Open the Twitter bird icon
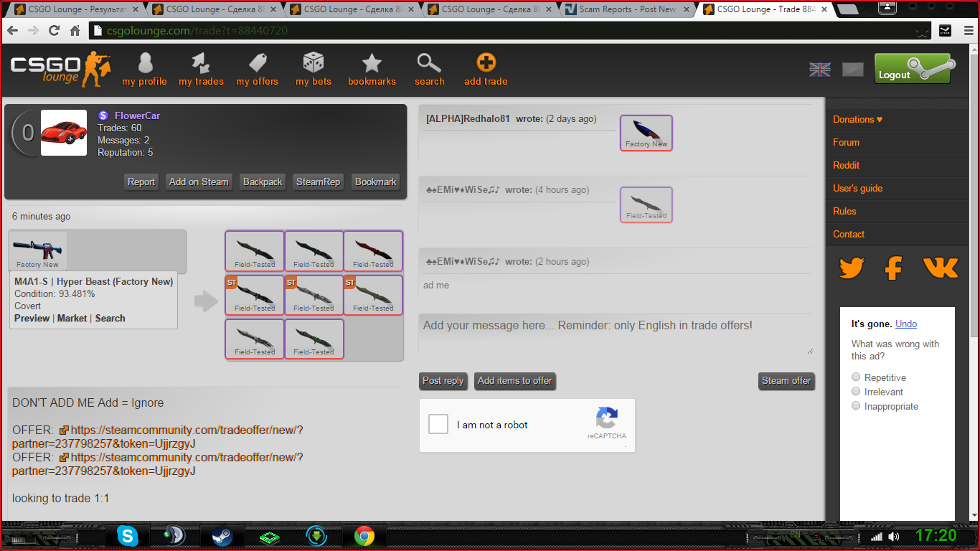Screen dimensions: 980x551 click(852, 268)
